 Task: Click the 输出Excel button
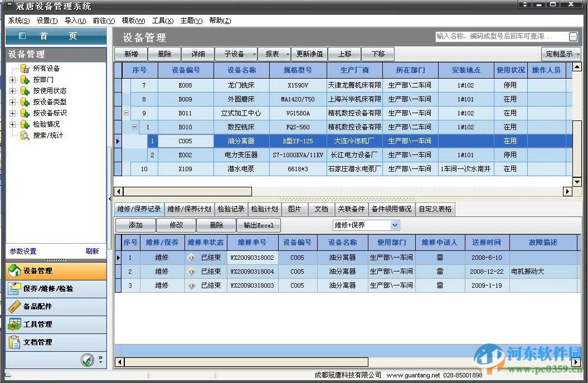click(258, 225)
